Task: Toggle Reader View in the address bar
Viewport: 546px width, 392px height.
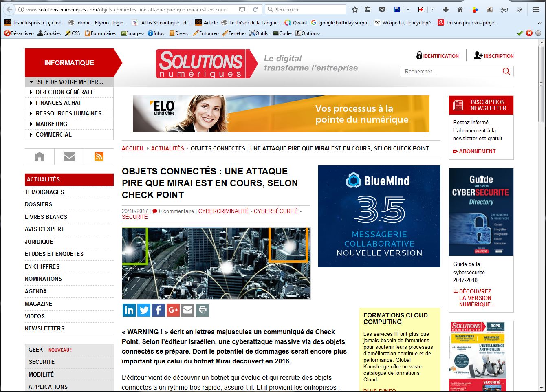Action: [242, 9]
